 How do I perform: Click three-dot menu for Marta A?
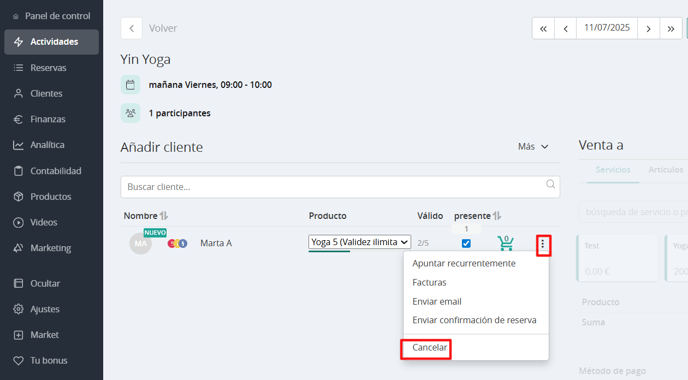click(x=543, y=244)
